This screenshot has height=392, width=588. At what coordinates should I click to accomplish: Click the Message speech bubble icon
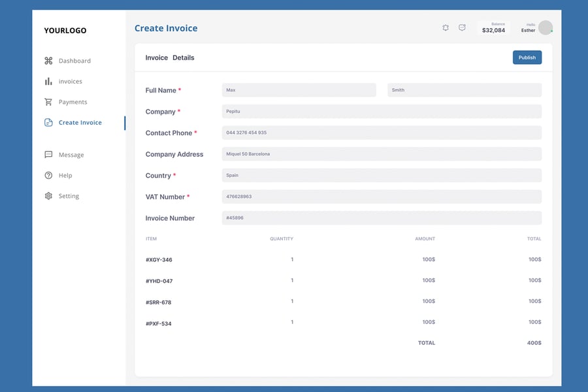click(48, 155)
